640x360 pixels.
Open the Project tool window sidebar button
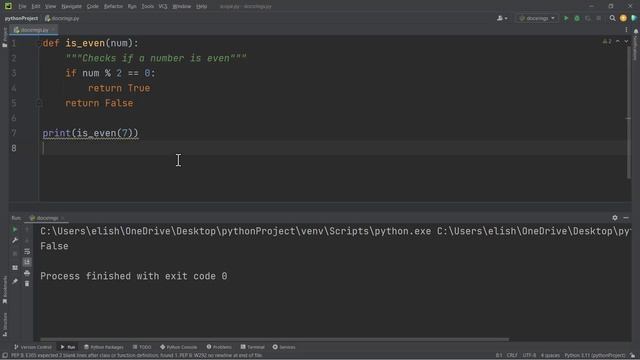pyautogui.click(x=4, y=38)
